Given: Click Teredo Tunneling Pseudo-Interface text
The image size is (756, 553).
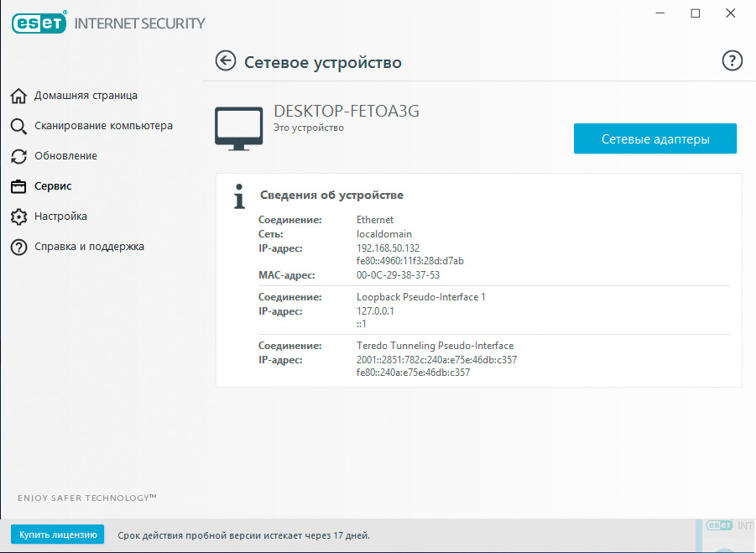Looking at the screenshot, I should (435, 346).
